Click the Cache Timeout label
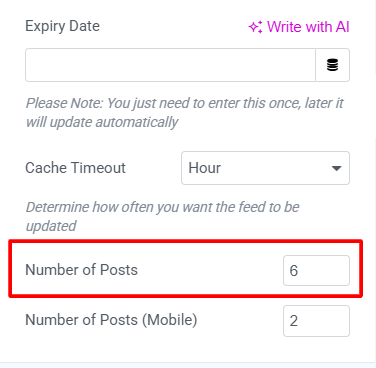 [x=76, y=168]
